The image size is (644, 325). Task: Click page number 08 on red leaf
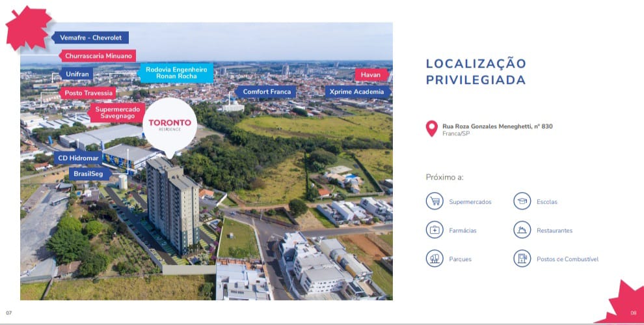point(633,313)
